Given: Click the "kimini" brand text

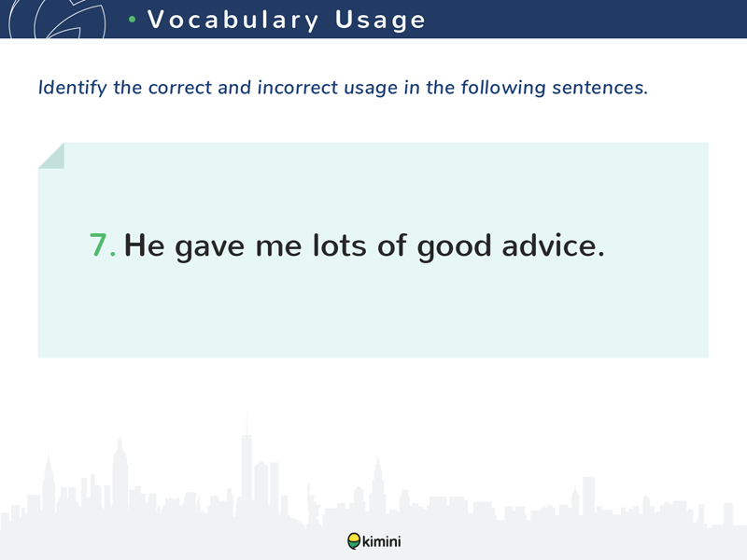Looking at the screenshot, I should 383,541.
